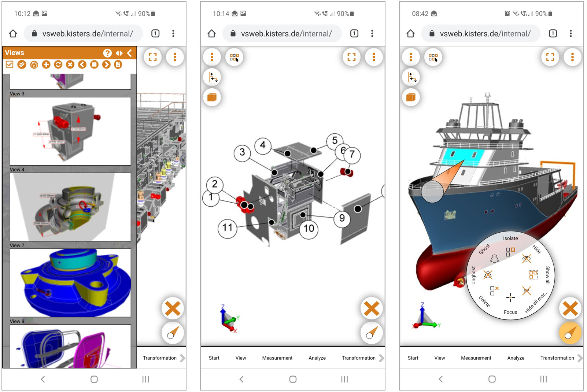Click orange X button in middle phone screen
This screenshot has width=587, height=392.
(x=372, y=308)
